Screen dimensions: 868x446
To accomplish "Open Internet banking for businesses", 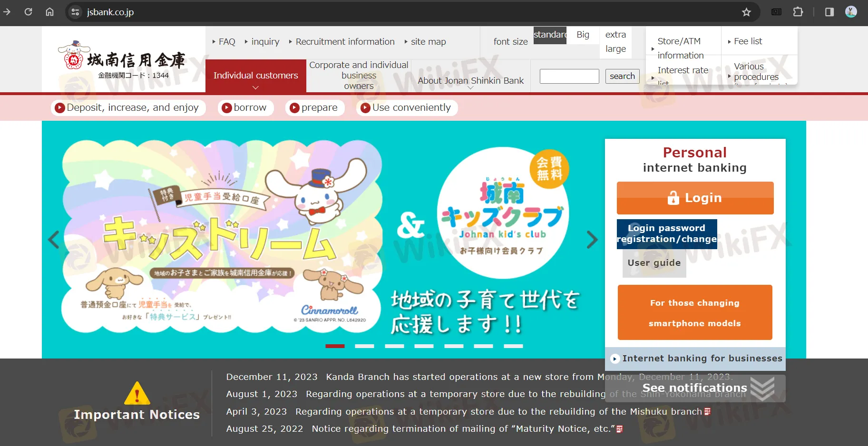I will click(696, 359).
